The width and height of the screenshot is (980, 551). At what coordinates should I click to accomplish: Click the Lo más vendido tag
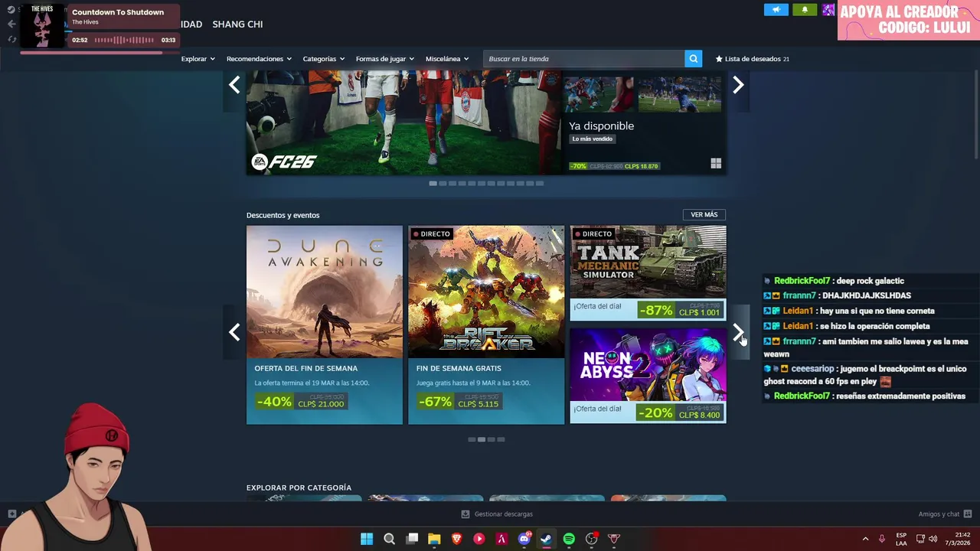[593, 139]
